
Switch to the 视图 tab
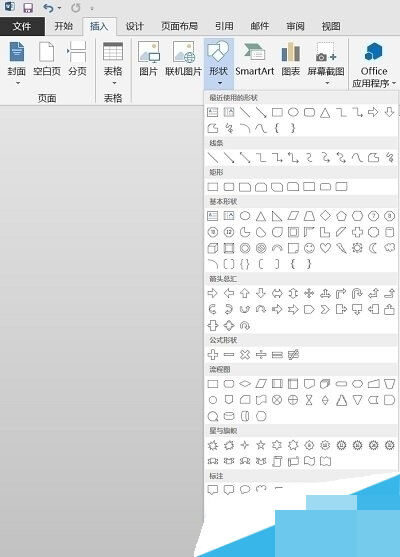coord(331,26)
